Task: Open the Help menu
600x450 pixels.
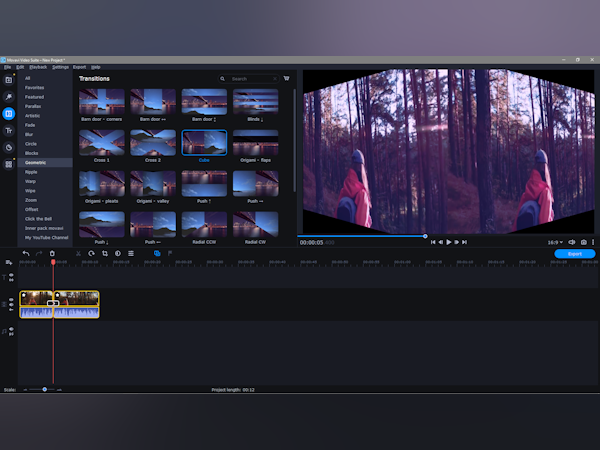Action: coord(96,67)
